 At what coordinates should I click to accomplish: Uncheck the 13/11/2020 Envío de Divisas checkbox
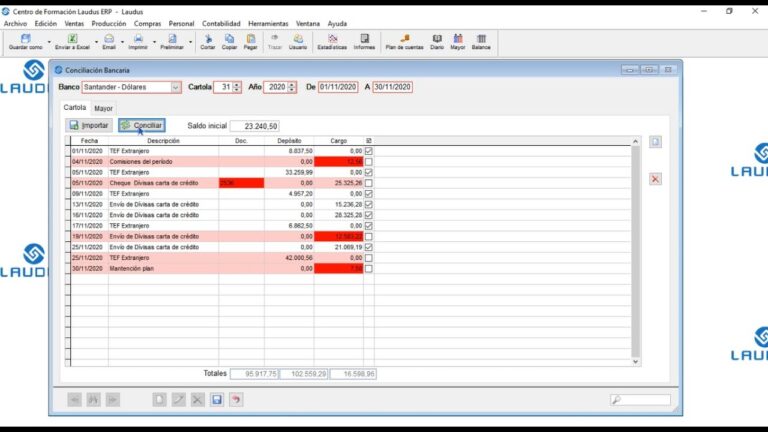(x=369, y=204)
